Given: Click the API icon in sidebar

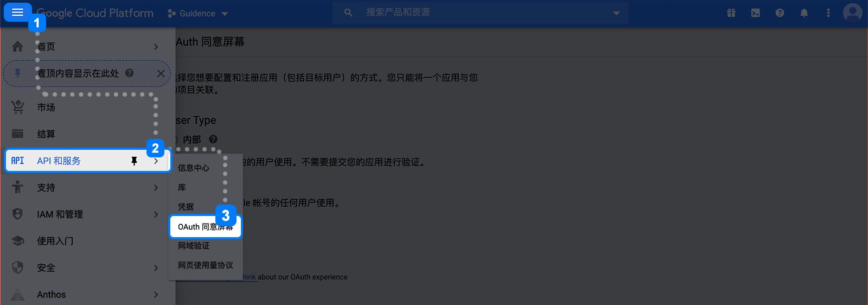Looking at the screenshot, I should [18, 161].
